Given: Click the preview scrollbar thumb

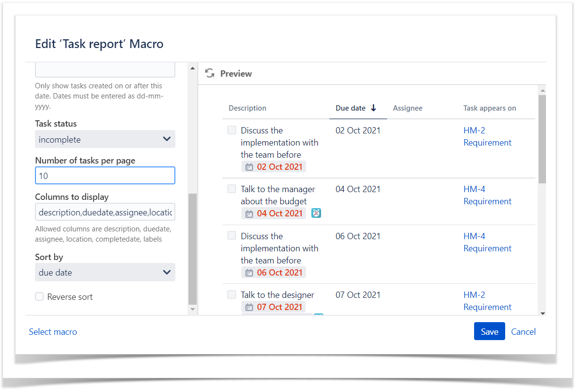Looking at the screenshot, I should coord(542,139).
